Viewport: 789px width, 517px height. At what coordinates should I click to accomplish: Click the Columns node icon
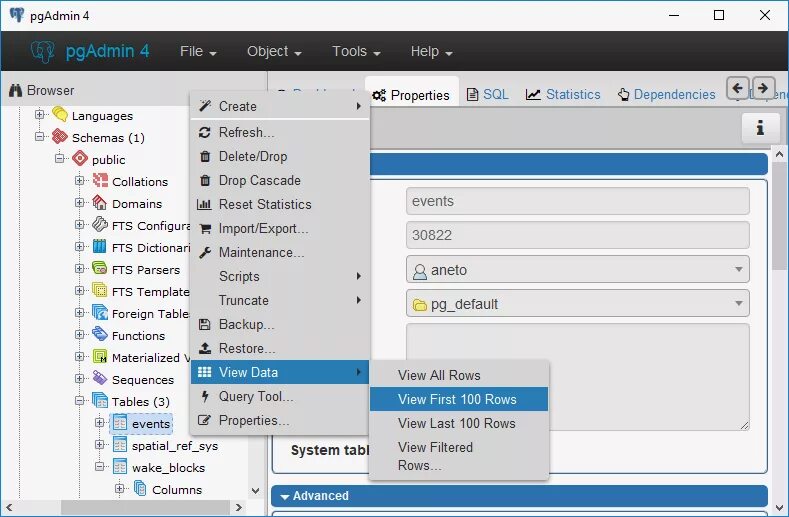[x=140, y=488]
